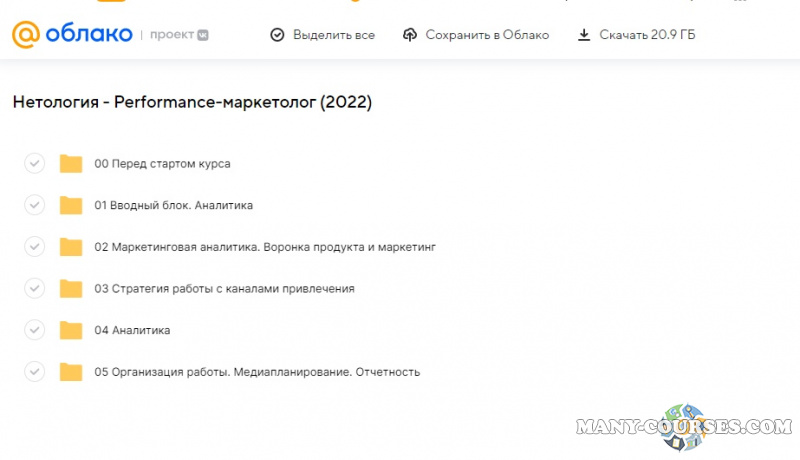Open folder icon for 01 Вводный блок

[70, 206]
